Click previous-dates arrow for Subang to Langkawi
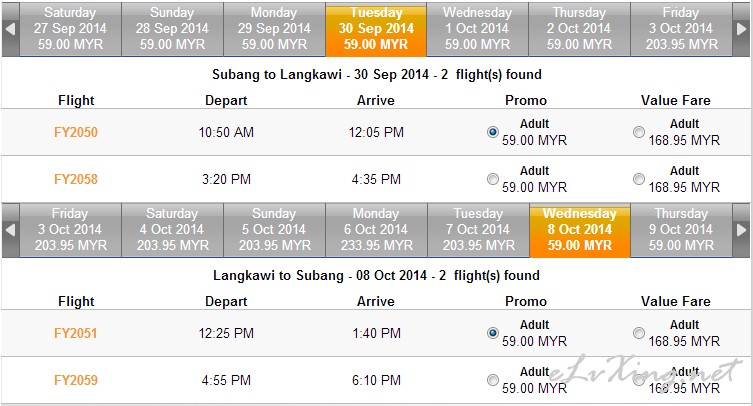 tap(10, 29)
